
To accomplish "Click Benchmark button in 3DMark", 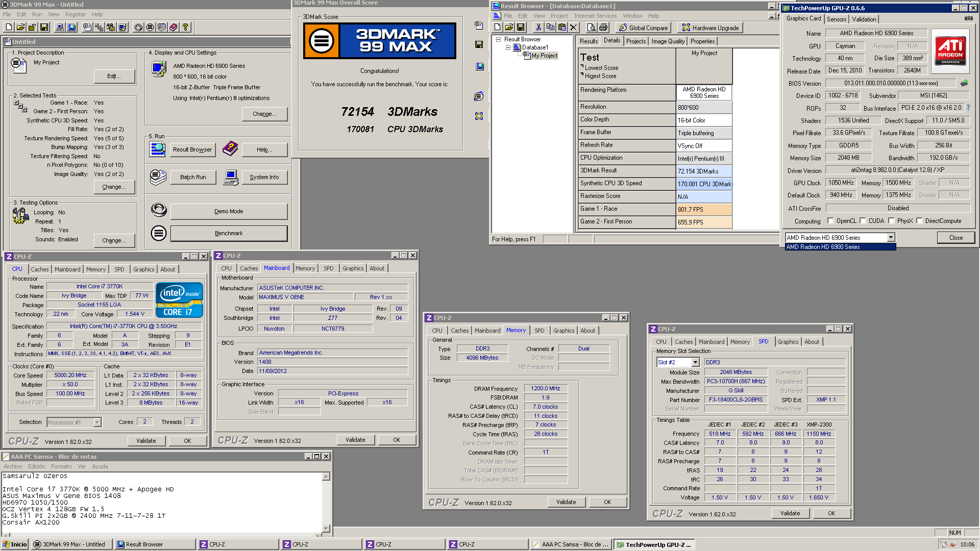I will [x=229, y=233].
